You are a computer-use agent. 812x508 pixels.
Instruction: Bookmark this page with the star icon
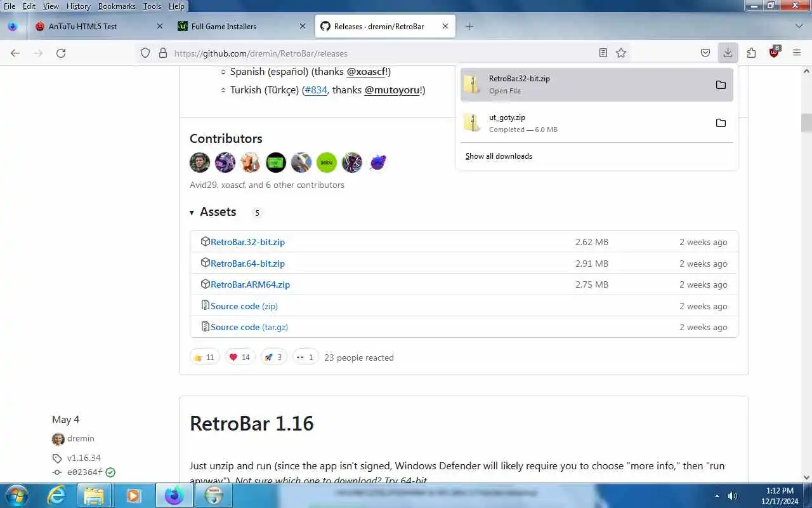(621, 53)
